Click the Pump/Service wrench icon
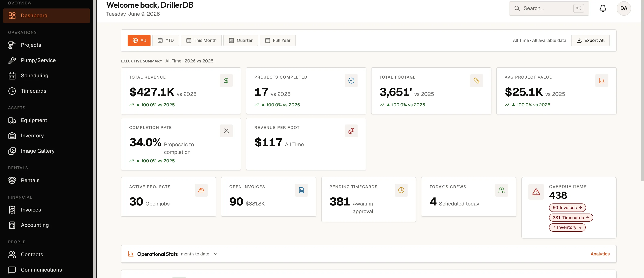Screen dimensions: 644x278 tap(12, 60)
